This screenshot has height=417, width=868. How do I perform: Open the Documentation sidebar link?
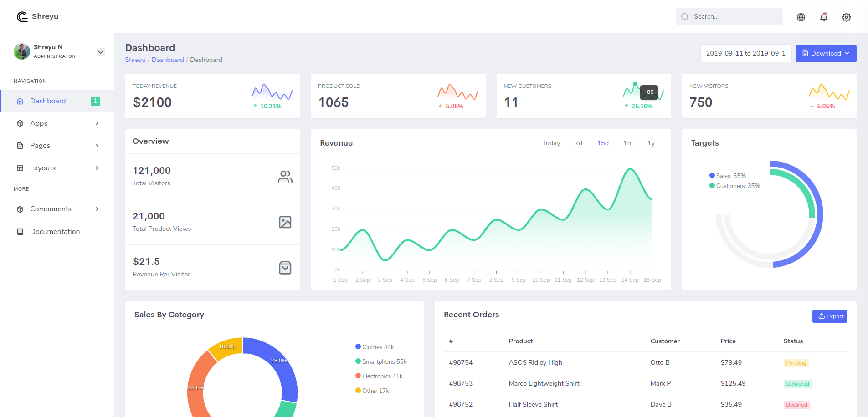click(57, 232)
